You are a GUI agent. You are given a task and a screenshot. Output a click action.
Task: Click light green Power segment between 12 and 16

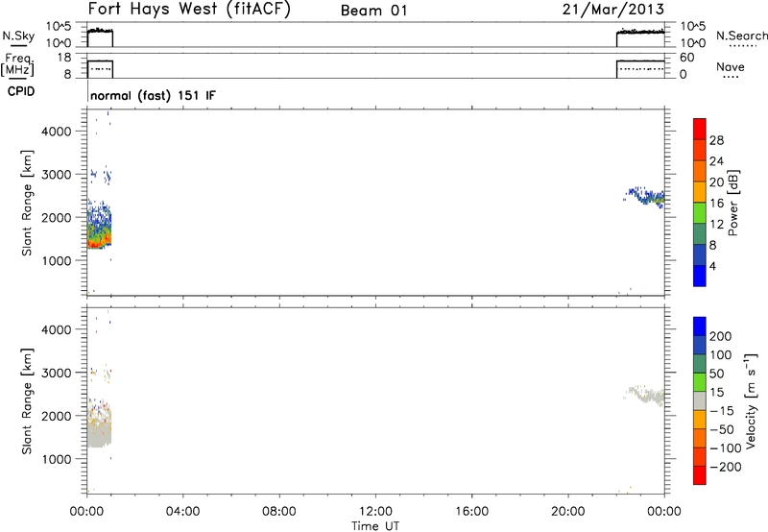click(700, 213)
